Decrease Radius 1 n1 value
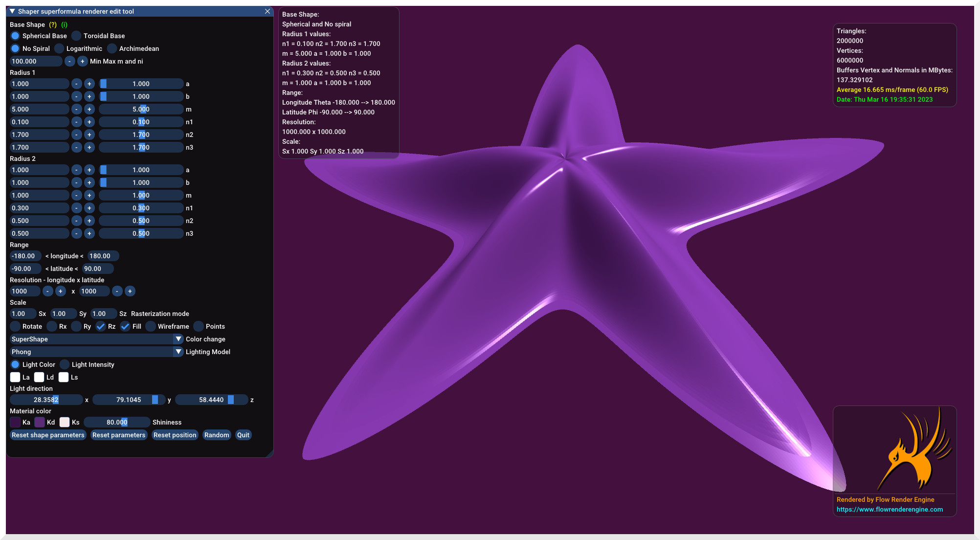980x540 pixels. pos(76,122)
